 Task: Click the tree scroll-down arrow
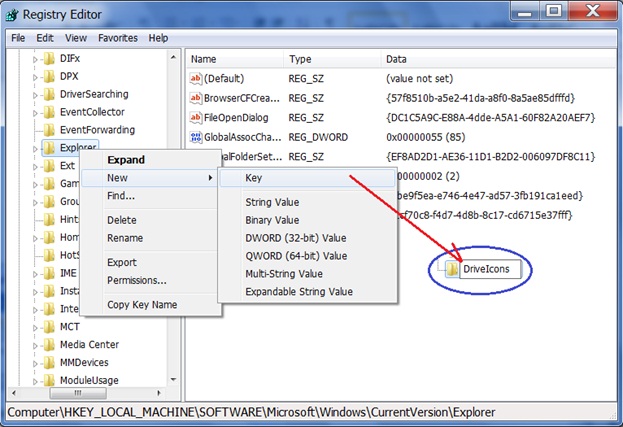pyautogui.click(x=174, y=379)
